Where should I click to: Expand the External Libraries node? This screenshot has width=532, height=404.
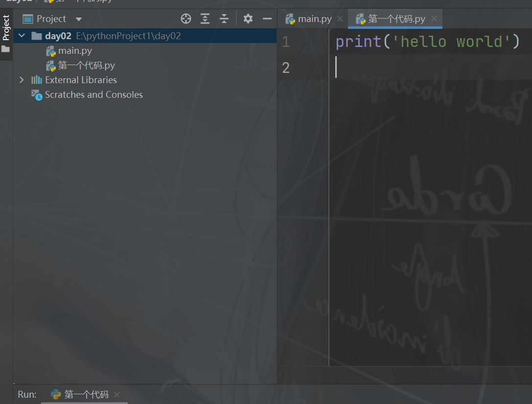click(x=22, y=80)
